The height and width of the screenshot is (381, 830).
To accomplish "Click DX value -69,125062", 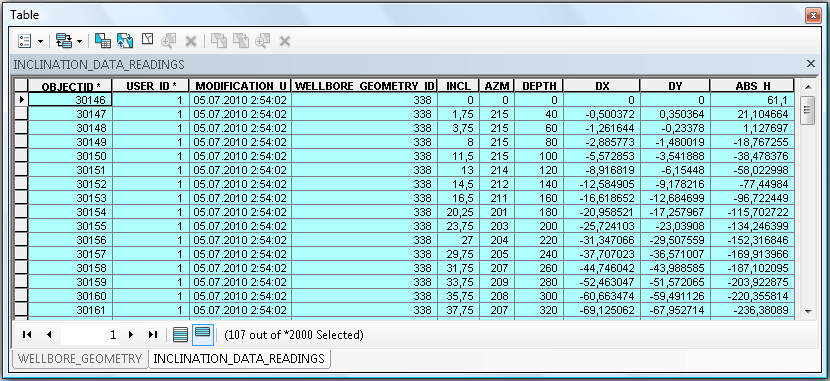I will [602, 310].
